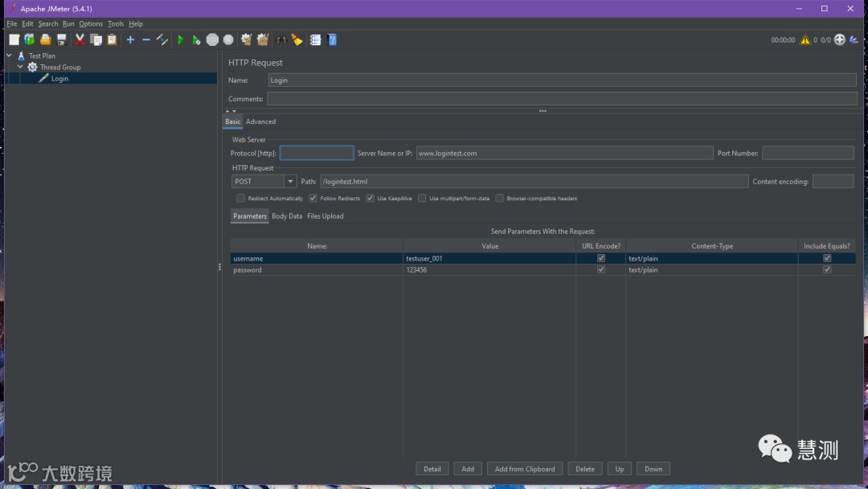Screen dimensions: 868x489
Task: Toggle Use KeepAlive checkbox
Action: 370,198
